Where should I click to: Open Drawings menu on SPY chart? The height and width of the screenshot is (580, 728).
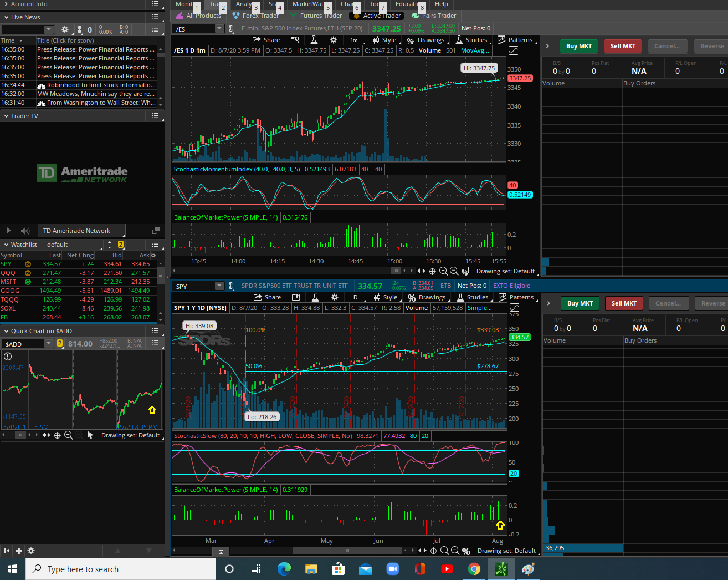[427, 297]
